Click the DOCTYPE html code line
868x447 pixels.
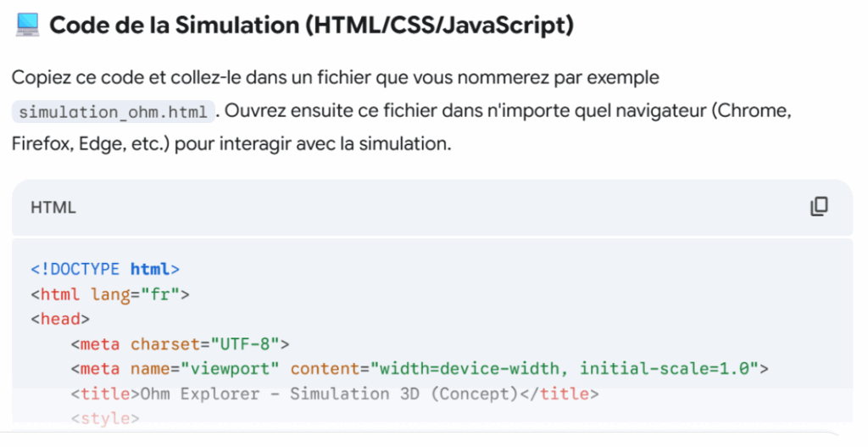[x=105, y=270]
